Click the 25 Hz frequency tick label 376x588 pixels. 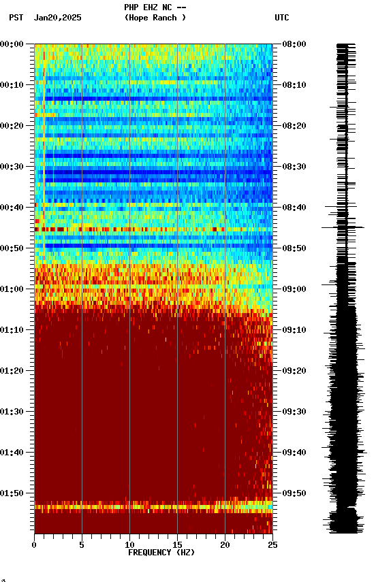[x=272, y=545]
